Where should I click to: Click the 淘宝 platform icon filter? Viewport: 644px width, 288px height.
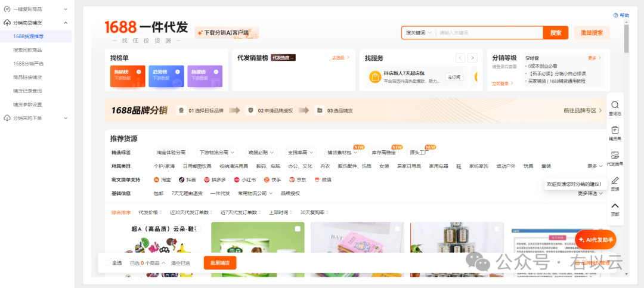pos(156,179)
